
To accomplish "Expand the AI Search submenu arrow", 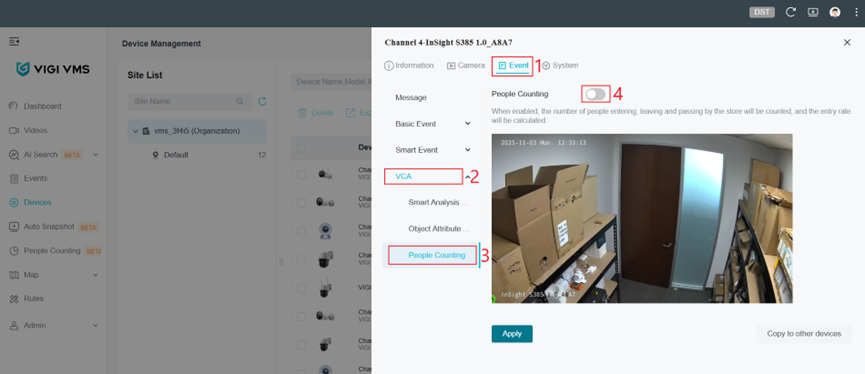I will 95,154.
